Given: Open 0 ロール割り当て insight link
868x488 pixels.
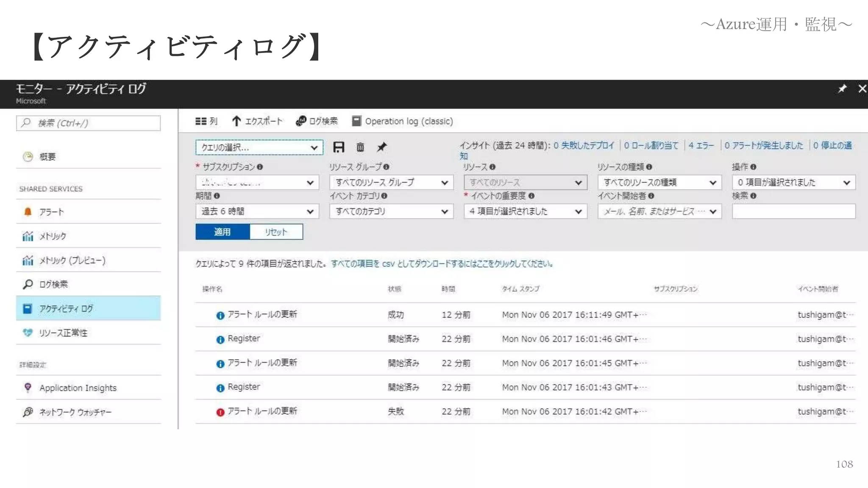Looking at the screenshot, I should click(x=651, y=146).
